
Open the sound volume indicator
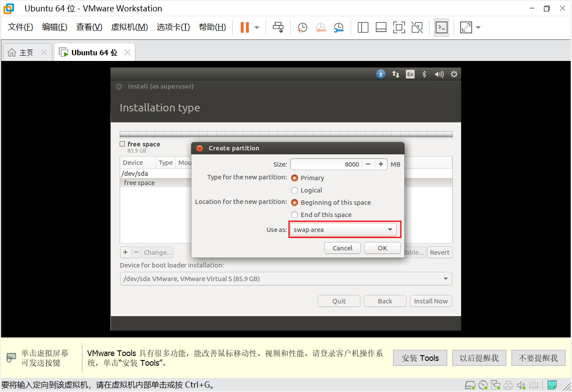click(x=439, y=74)
